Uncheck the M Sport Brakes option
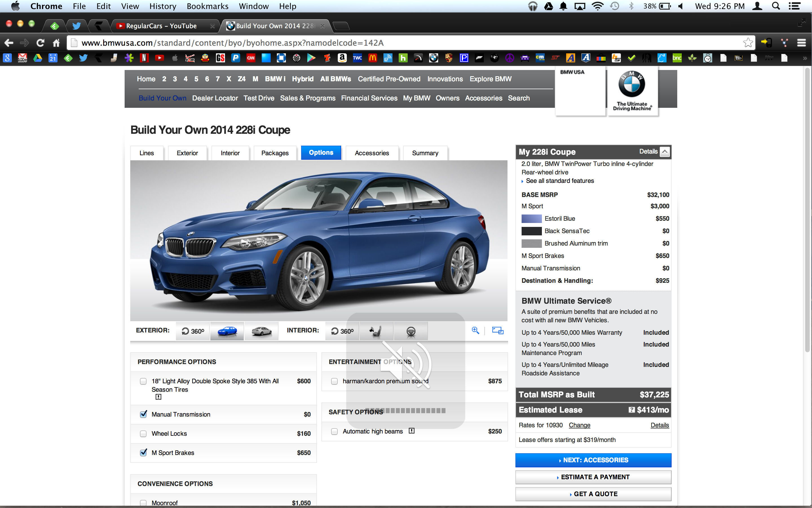The image size is (812, 508). point(143,453)
